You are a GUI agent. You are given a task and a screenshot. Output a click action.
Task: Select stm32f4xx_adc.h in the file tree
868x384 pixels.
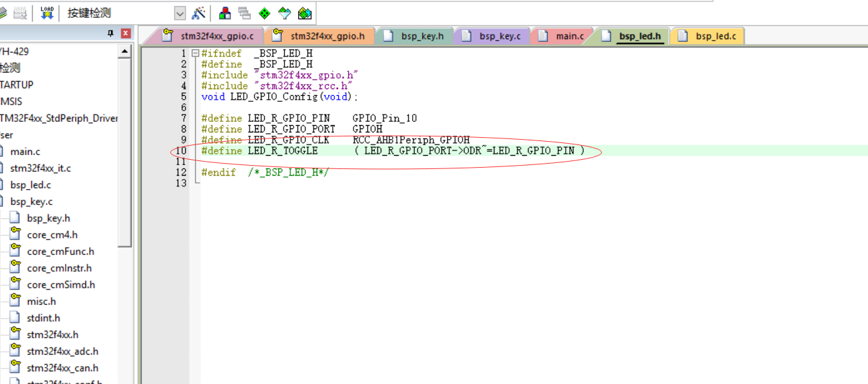(62, 351)
